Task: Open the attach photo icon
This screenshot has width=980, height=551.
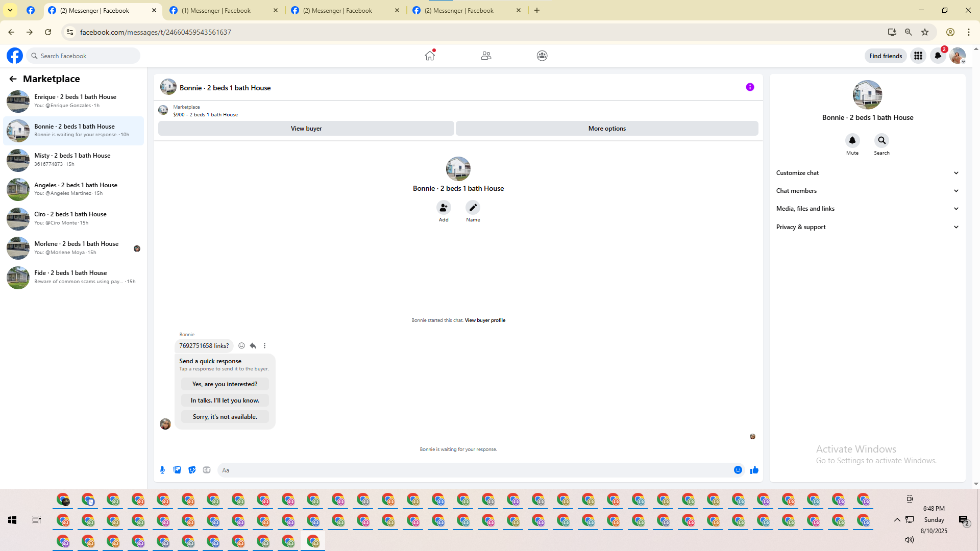Action: [177, 470]
